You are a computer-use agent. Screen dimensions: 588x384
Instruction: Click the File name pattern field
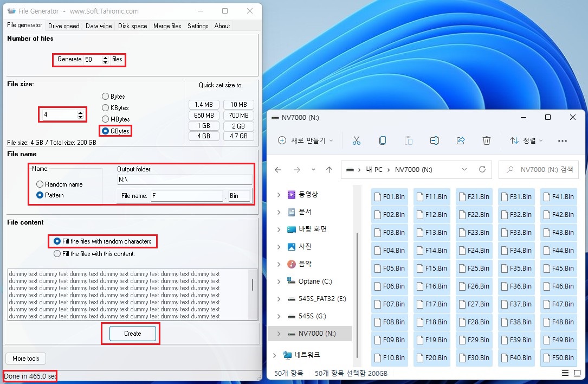[x=187, y=196]
